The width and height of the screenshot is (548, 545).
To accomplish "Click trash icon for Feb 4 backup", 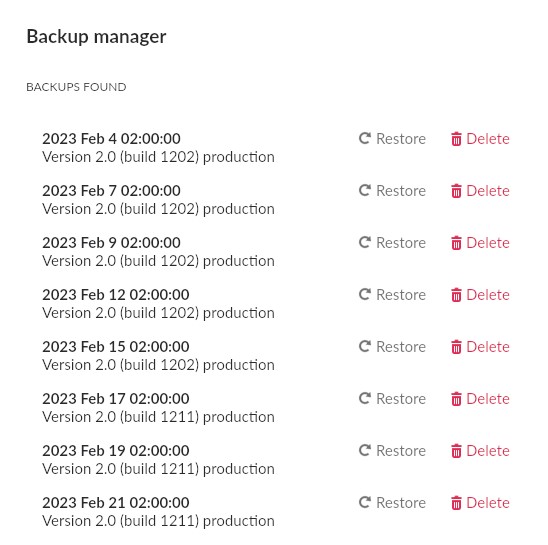I will tap(456, 139).
